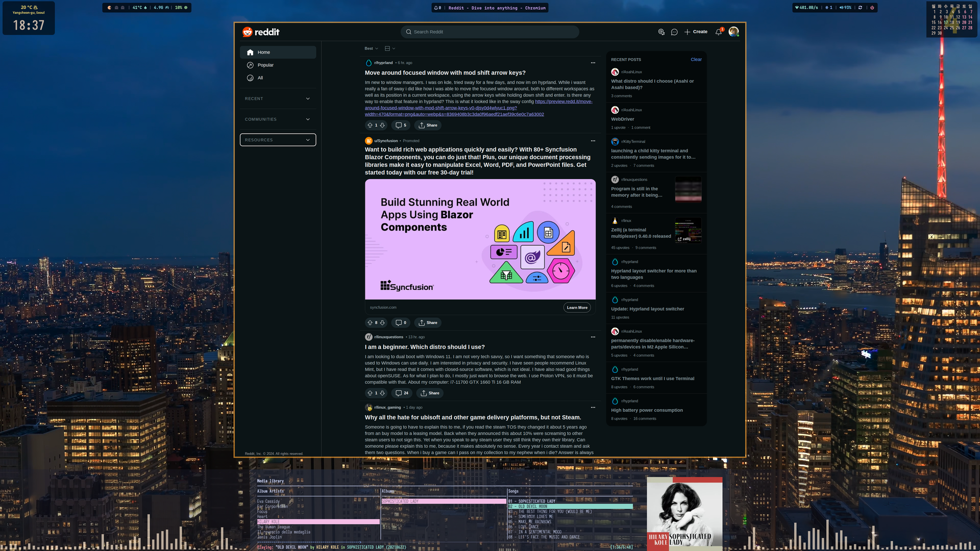The width and height of the screenshot is (980, 551).
Task: Downvote the beginner distro post
Action: [x=382, y=393]
